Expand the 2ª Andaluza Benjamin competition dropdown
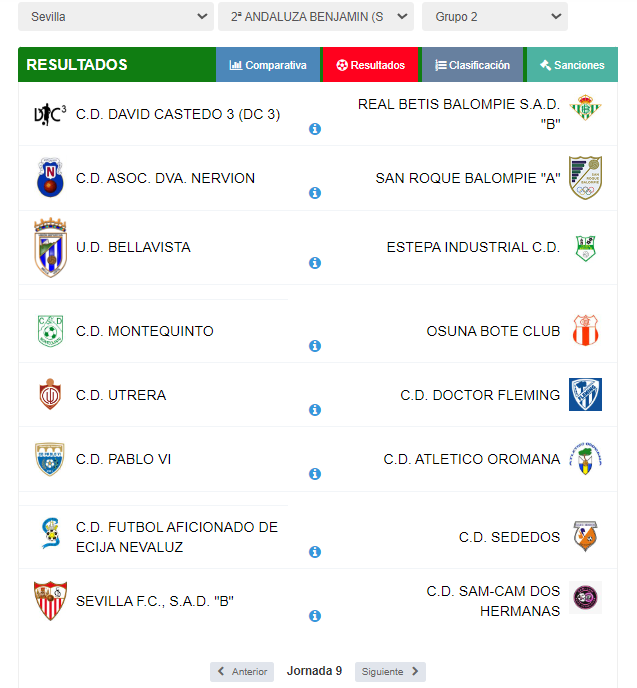The height and width of the screenshot is (688, 637). point(315,17)
